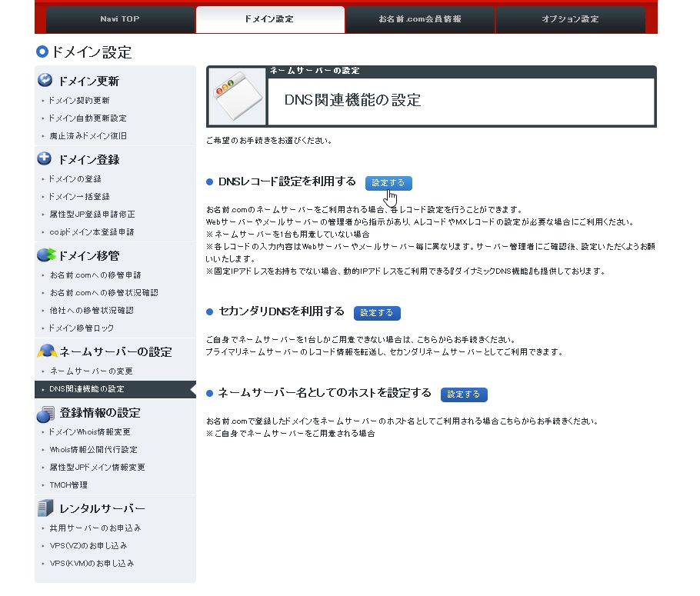Image resolution: width=700 pixels, height=596 pixels.
Task: Click the レンタルサーバー section heading
Action: [x=102, y=508]
